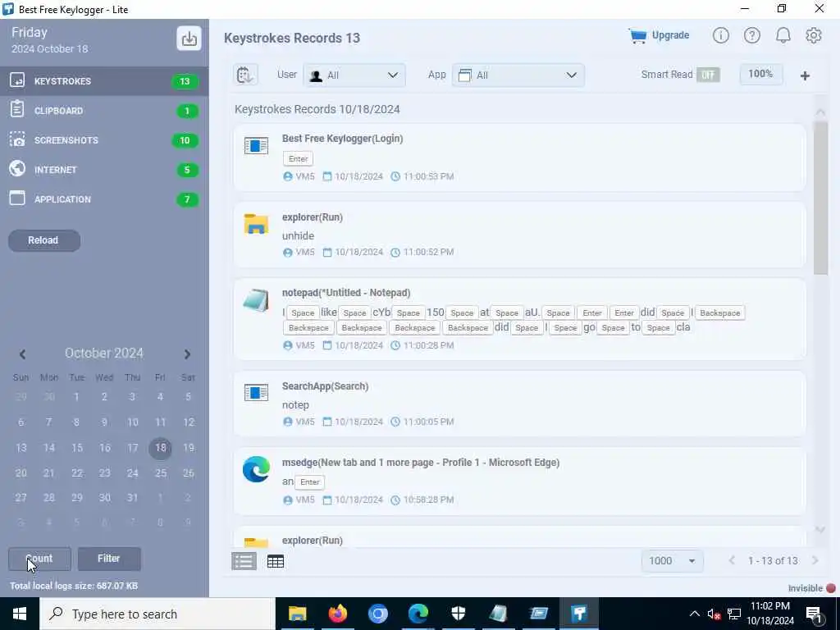Viewport: 840px width, 630px height.
Task: Open the User filter dropdown
Action: [354, 75]
